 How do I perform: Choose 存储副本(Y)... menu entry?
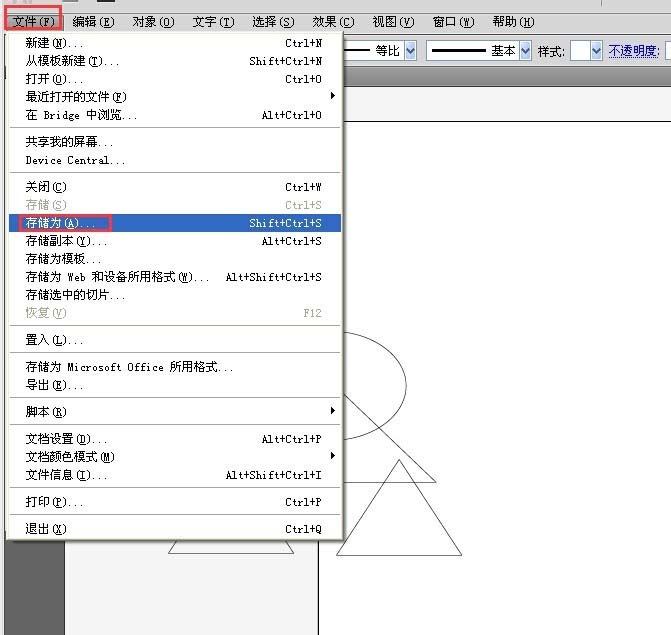(x=175, y=241)
